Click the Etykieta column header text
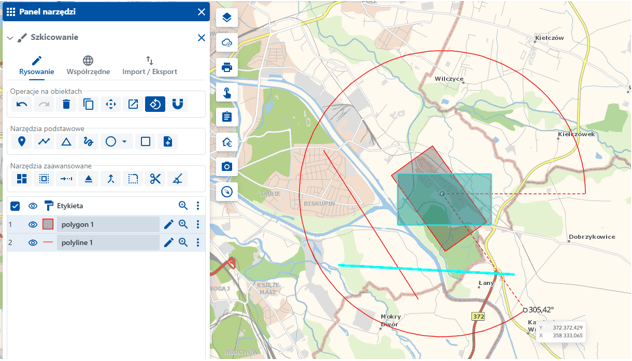Screen dimensions: 632x361 [x=70, y=206]
